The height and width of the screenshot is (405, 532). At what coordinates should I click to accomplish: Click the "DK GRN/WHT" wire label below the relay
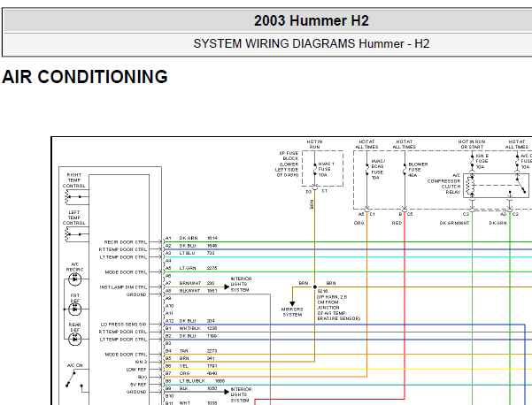(455, 223)
